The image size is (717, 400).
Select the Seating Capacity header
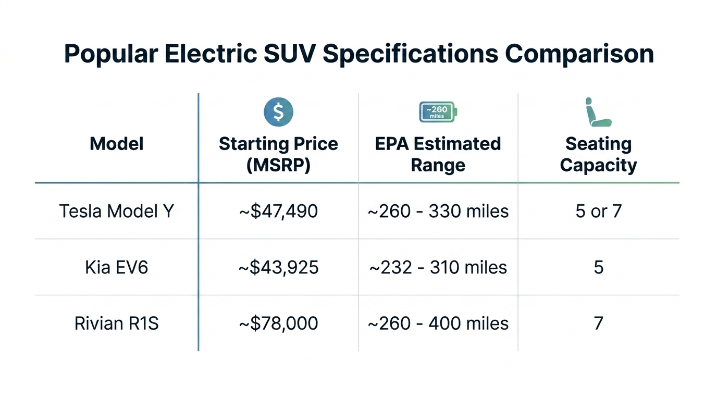point(599,155)
